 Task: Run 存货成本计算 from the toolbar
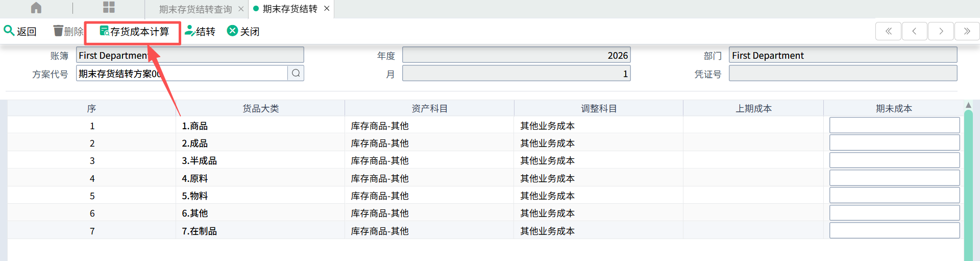coord(134,32)
